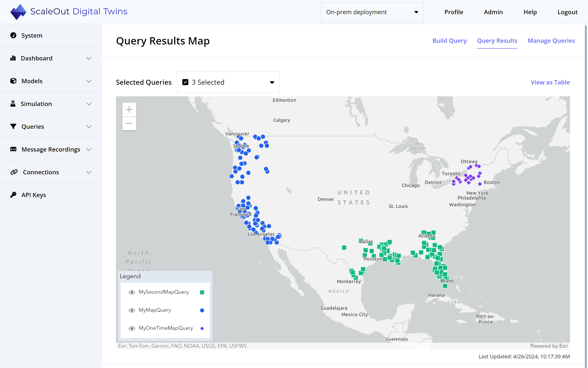The width and height of the screenshot is (588, 368).
Task: Zoom out the map with minus button
Action: pyautogui.click(x=129, y=123)
